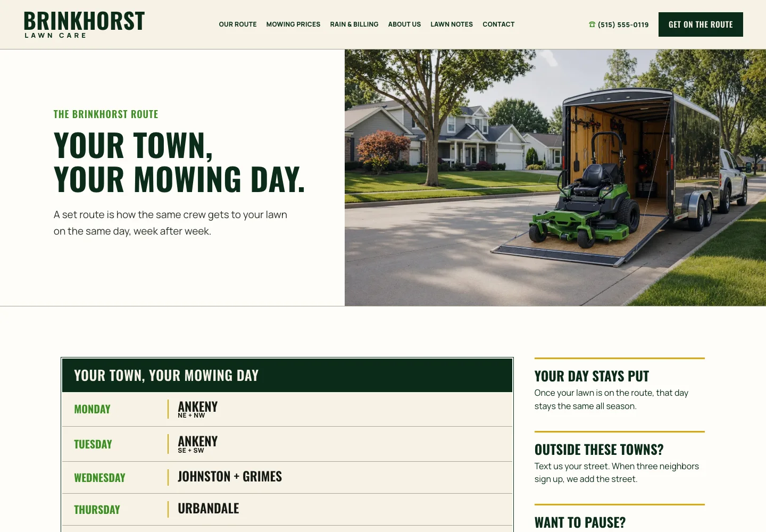Viewport: 766px width, 532px height.
Task: Click the 'A set route is how' paragraph
Action: [170, 223]
